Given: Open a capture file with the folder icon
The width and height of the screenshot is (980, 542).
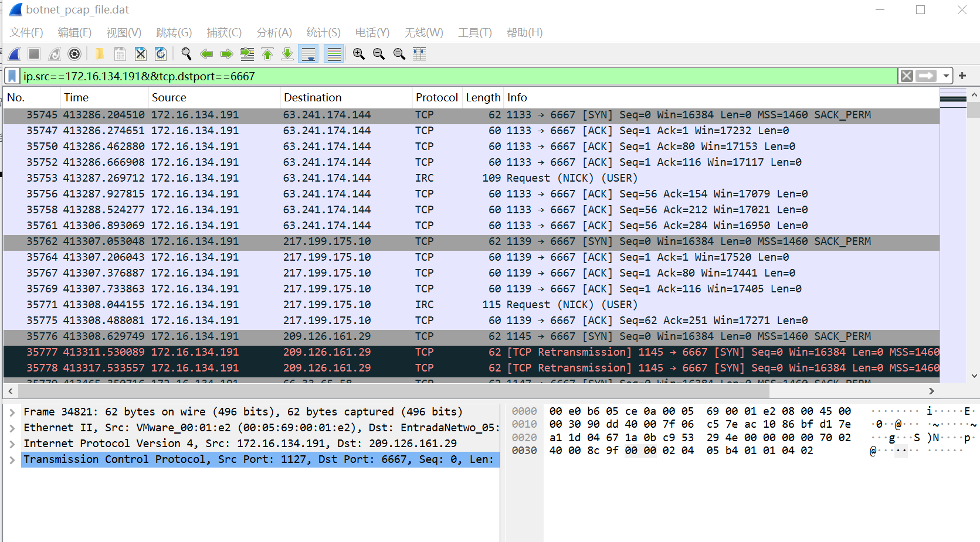Looking at the screenshot, I should point(100,54).
